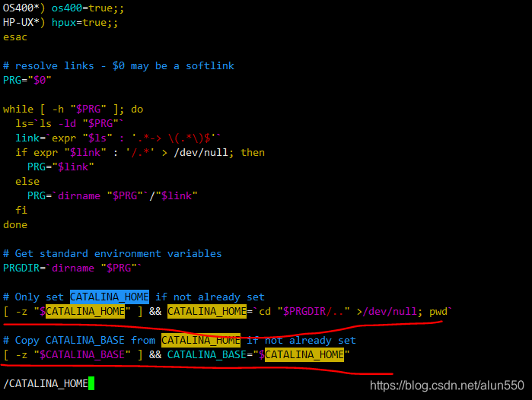Click "$CATALINA_BASE" inside the -z test

pyautogui.click(x=81, y=354)
